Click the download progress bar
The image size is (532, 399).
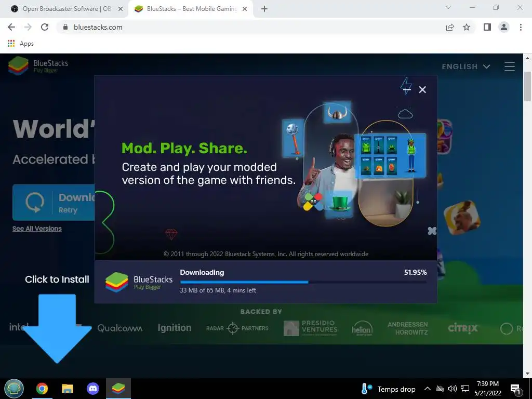click(x=303, y=282)
